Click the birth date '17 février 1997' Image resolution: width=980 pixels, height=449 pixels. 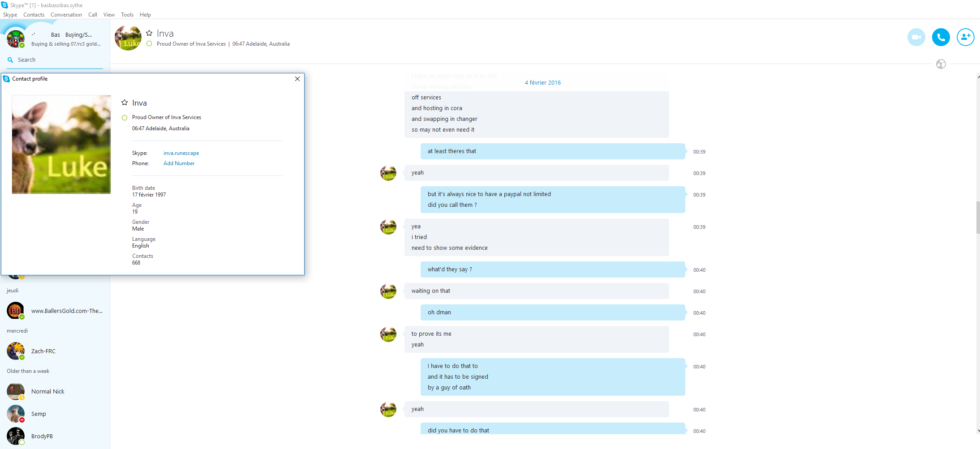click(149, 195)
